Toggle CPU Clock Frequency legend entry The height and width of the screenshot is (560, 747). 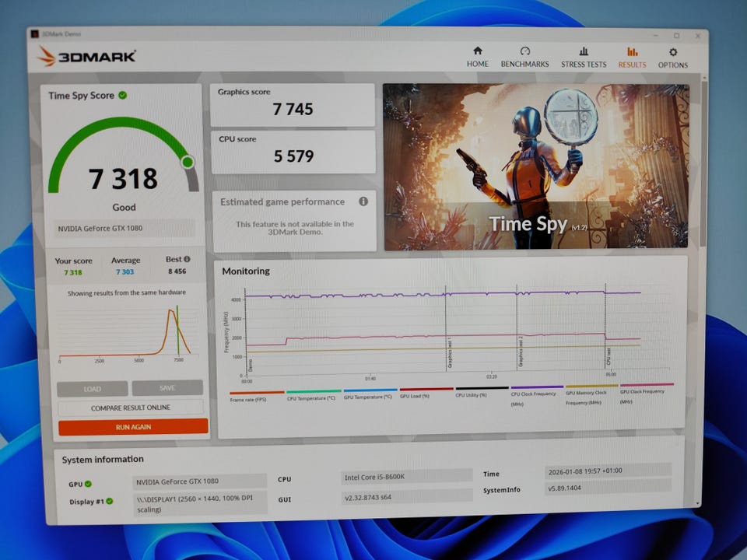click(x=537, y=396)
